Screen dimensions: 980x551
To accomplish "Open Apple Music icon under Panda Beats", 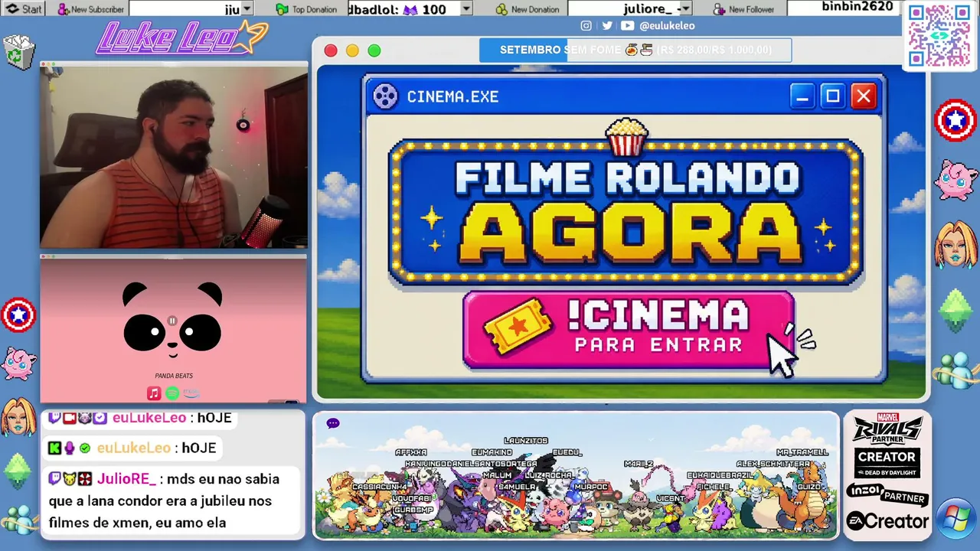I will click(154, 393).
